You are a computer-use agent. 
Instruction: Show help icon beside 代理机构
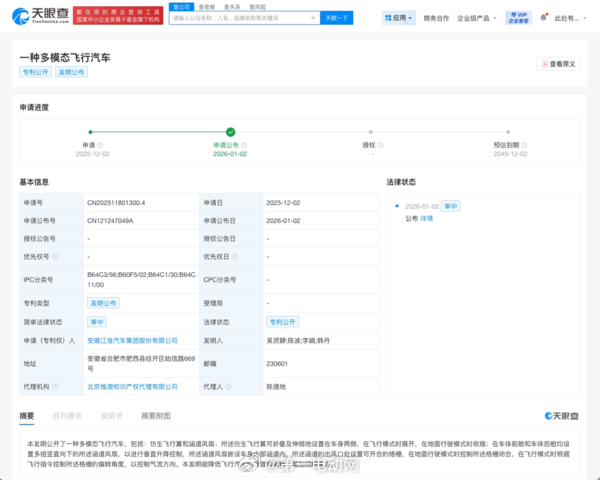55,387
